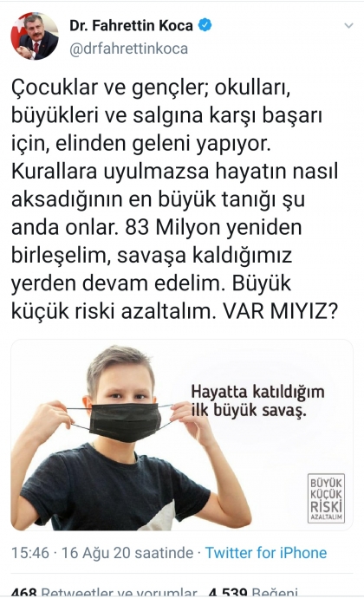Click the 'Çocuklar ve gençler' opening line

coord(108,88)
